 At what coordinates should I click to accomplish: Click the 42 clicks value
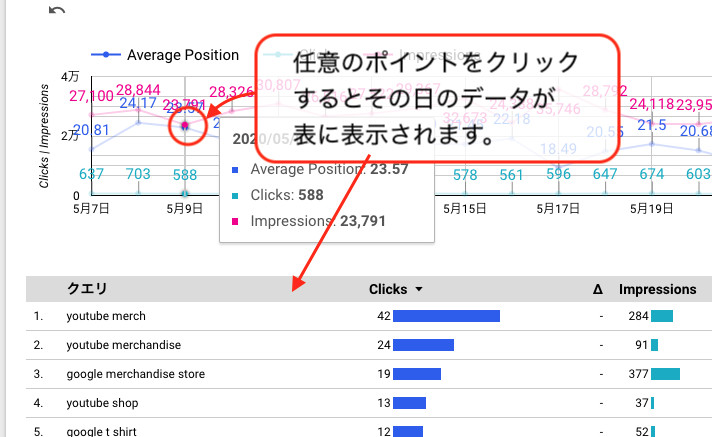coord(384,316)
